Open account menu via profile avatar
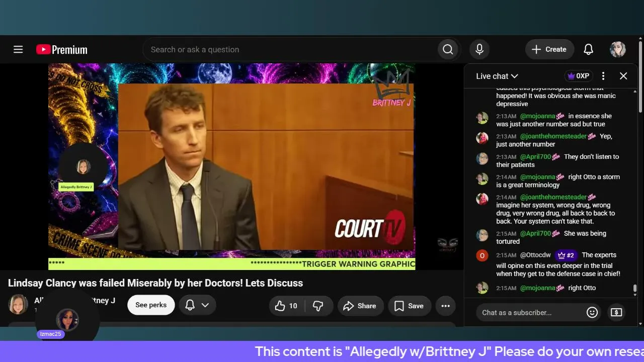Viewport: 644px width, 362px height. [618, 49]
